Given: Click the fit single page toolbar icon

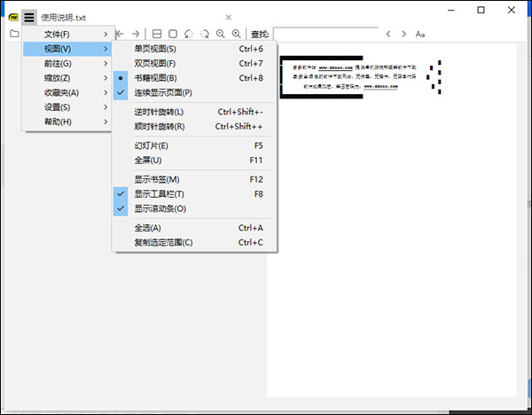Looking at the screenshot, I should pos(173,34).
